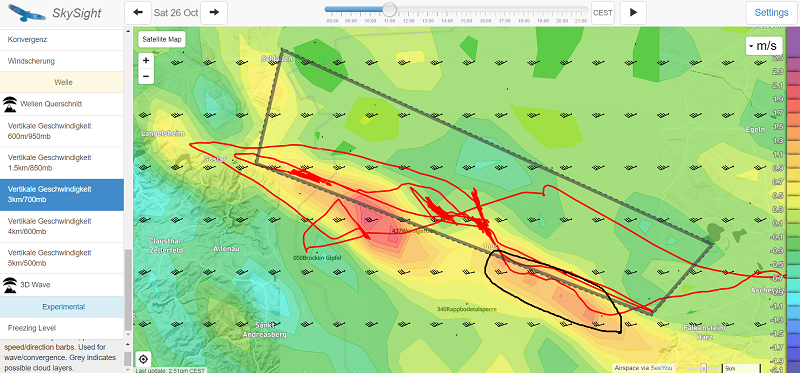Start forecast animation with play button
Viewport: 800px width, 373px height.
(633, 13)
